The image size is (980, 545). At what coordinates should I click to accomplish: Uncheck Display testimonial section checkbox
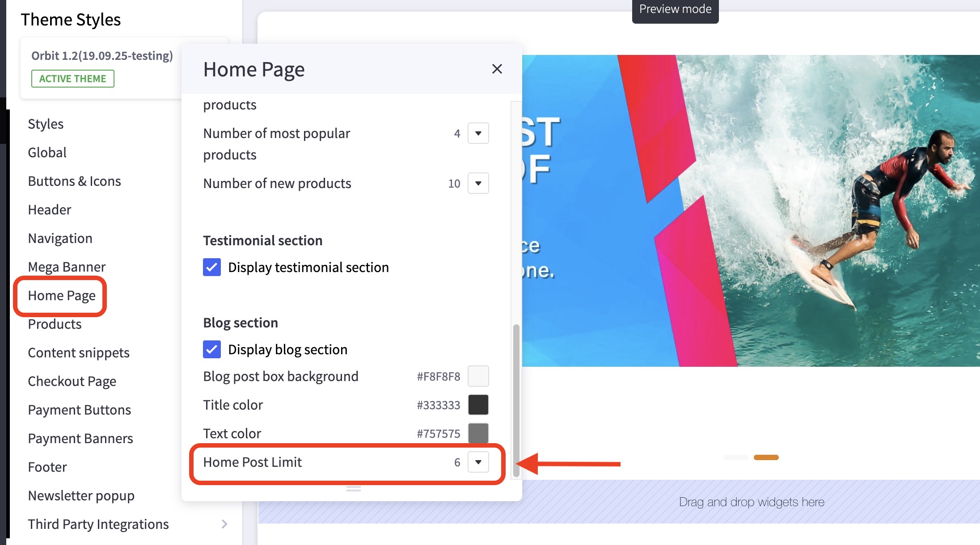pos(212,267)
